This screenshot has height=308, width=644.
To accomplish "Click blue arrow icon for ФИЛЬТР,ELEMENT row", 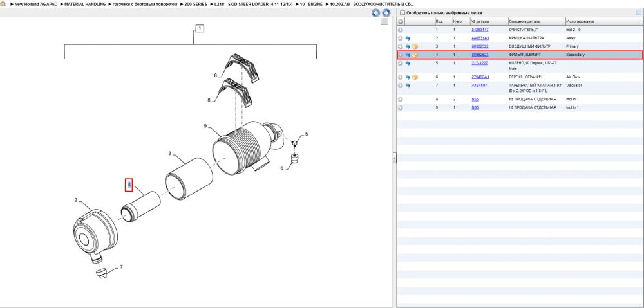I will click(408, 55).
